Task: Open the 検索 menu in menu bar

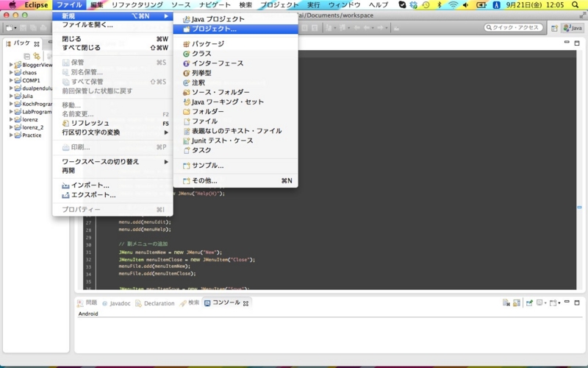Action: click(x=245, y=5)
